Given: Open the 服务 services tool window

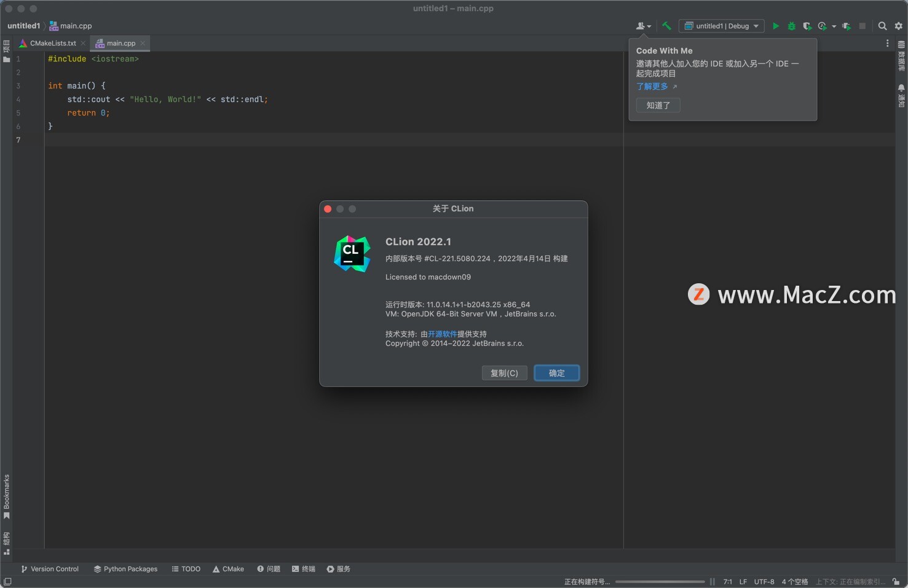Looking at the screenshot, I should 339,569.
